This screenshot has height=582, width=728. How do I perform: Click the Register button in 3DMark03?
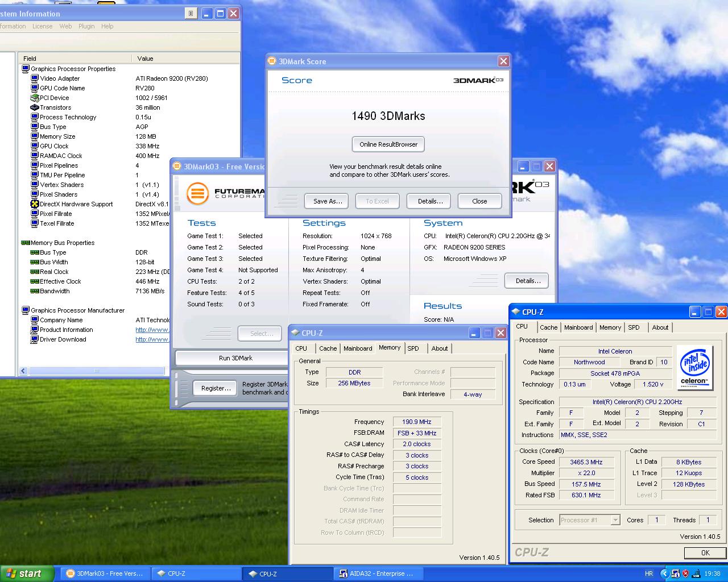pyautogui.click(x=216, y=388)
